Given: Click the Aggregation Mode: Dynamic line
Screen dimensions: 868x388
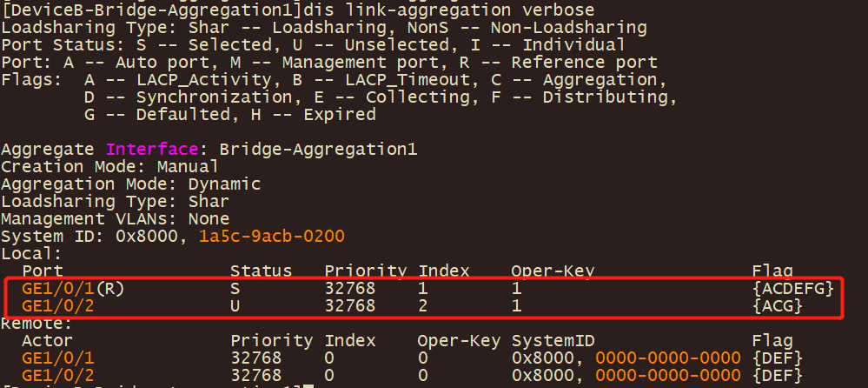Looking at the screenshot, I should click(130, 184).
